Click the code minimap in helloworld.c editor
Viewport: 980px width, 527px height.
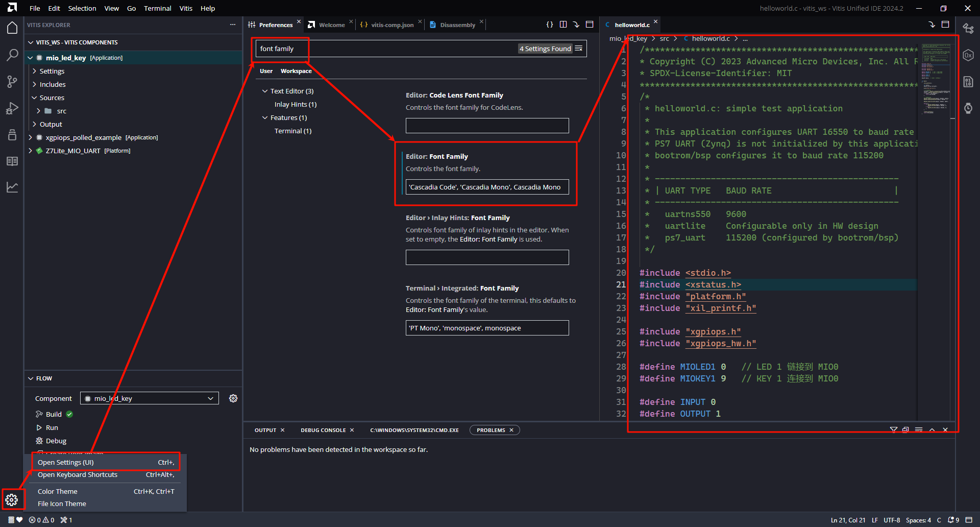936,79
